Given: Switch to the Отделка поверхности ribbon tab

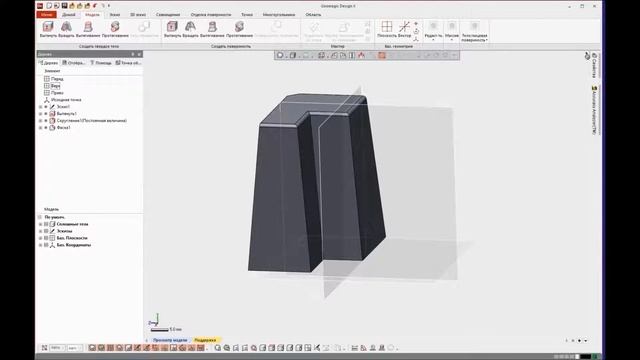Looking at the screenshot, I should [x=211, y=15].
